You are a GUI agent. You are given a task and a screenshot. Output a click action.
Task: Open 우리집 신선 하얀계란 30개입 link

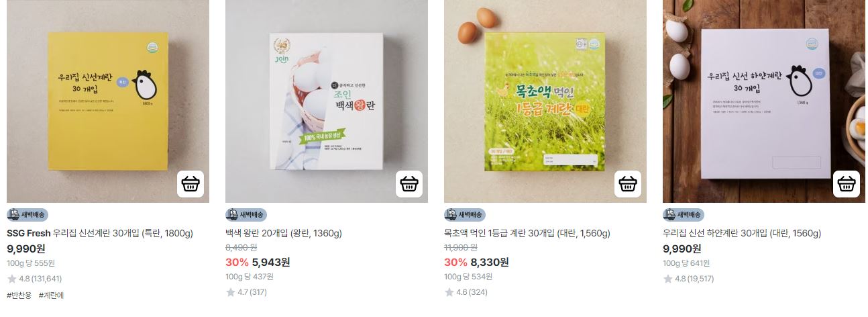[742, 234]
